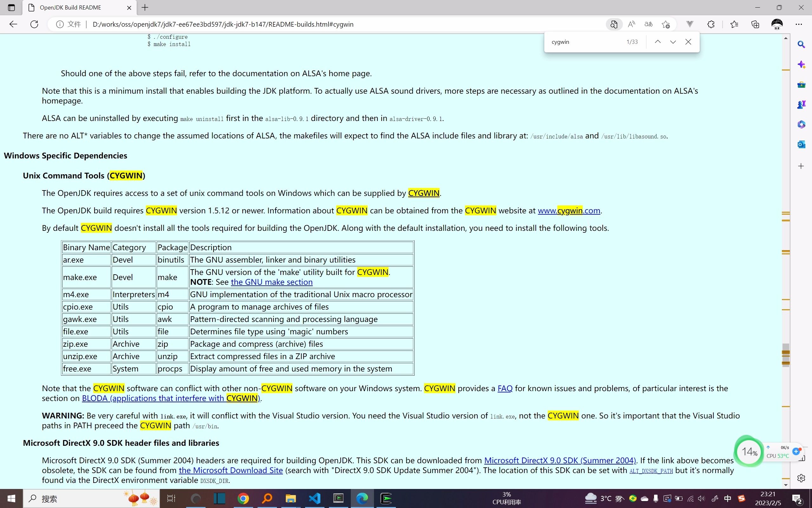Start Read Aloud for this page

632,24
